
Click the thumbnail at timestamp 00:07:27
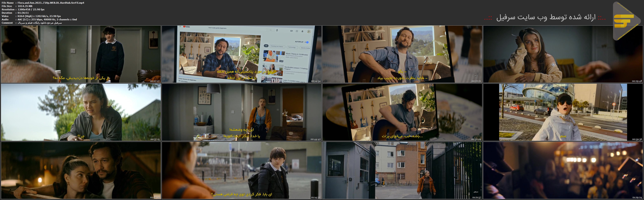click(x=81, y=54)
